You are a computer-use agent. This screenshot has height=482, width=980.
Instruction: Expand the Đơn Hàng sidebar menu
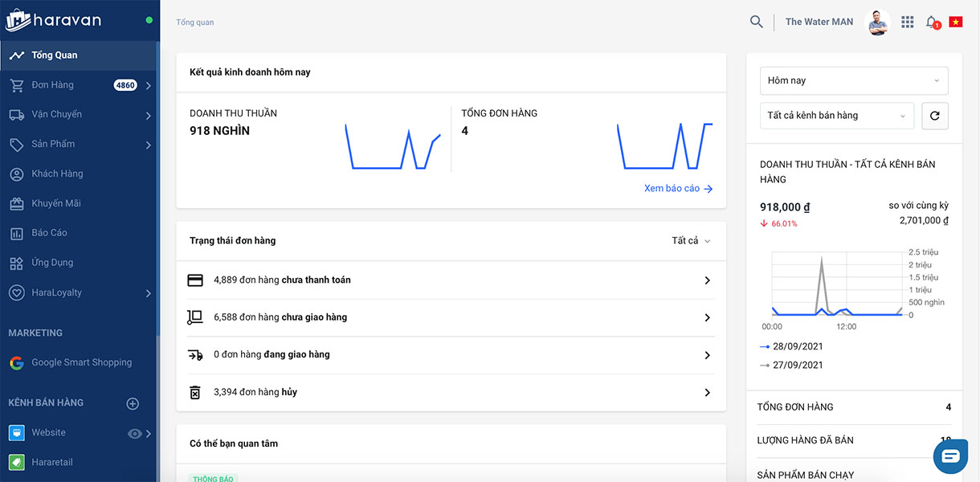pos(149,85)
